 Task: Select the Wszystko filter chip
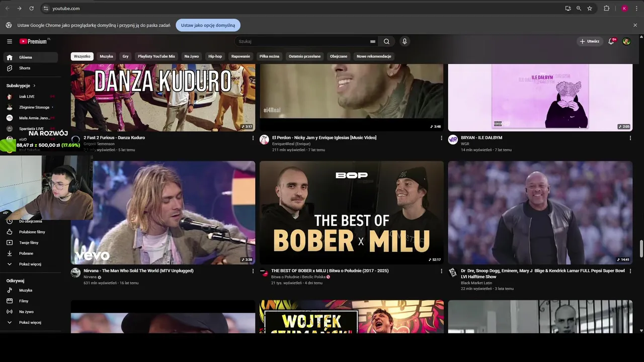coord(82,56)
